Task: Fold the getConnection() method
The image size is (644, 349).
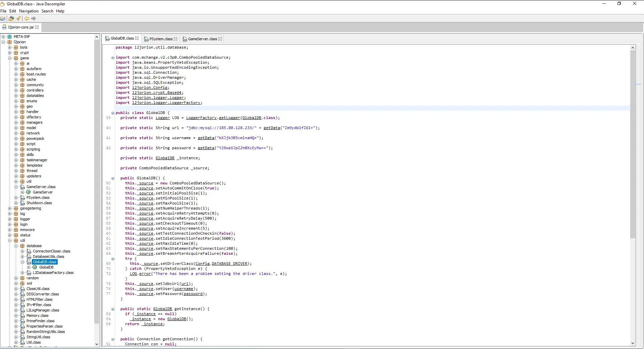Action: coord(113,339)
